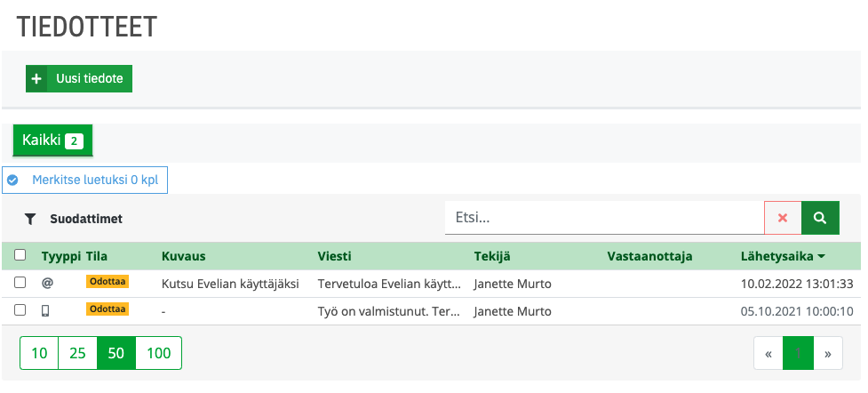Viewport: 868px width, 393px height.
Task: Click plus icon on Uusi tiedote
Action: 36,78
